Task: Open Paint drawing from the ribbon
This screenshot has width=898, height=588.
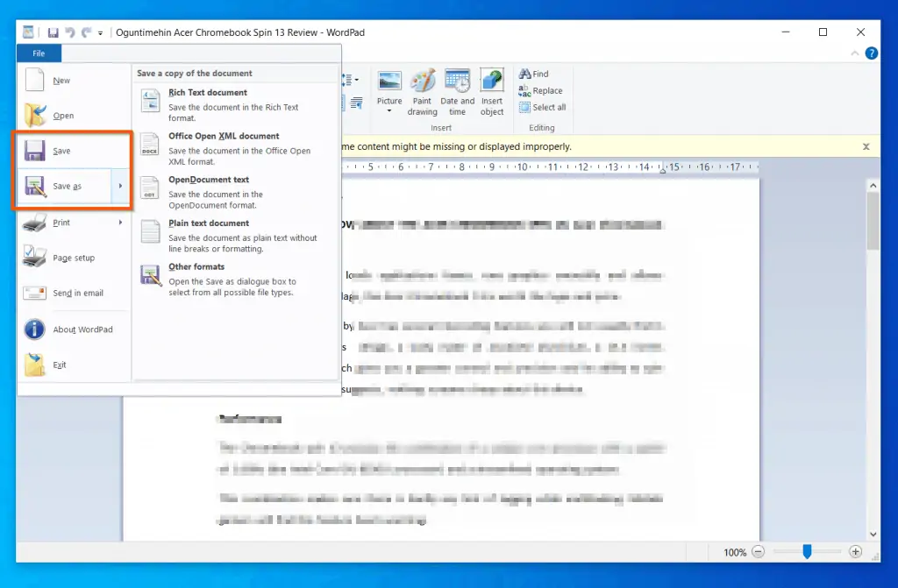Action: click(x=422, y=92)
